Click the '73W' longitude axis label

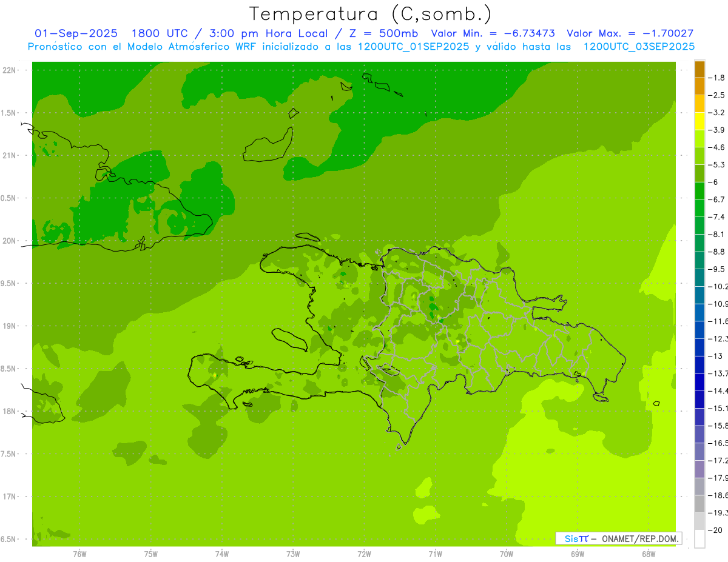pos(293,554)
